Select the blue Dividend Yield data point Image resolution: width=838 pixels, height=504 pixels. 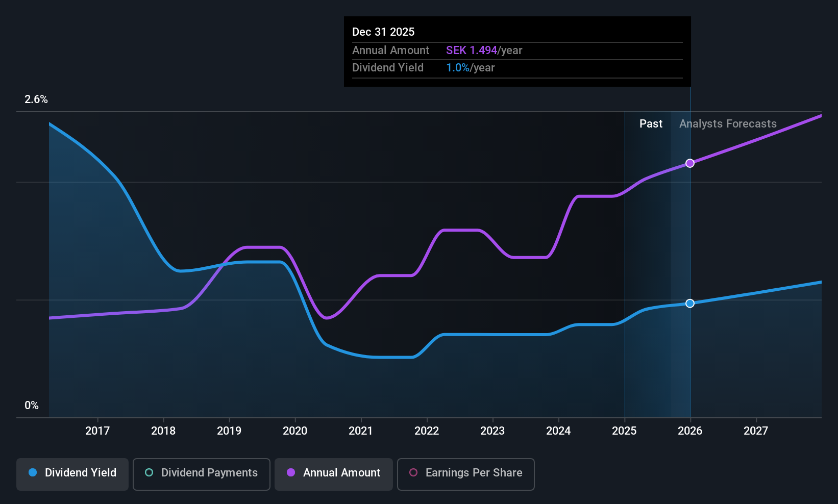[x=690, y=304]
